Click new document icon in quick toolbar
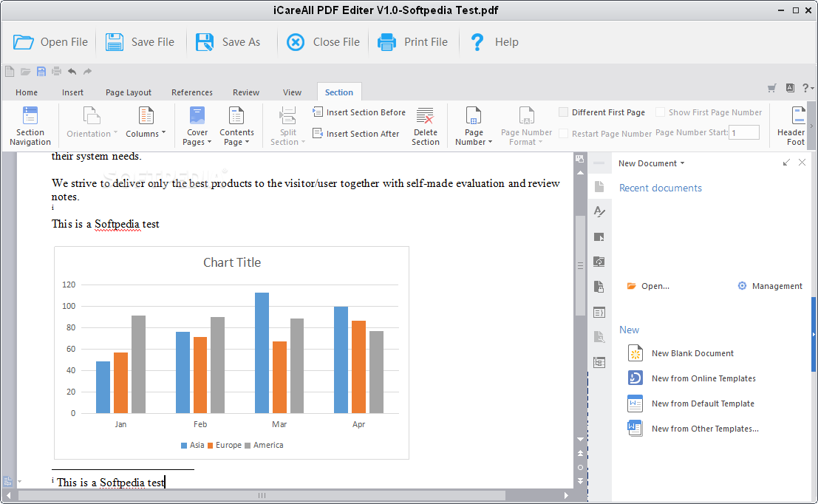This screenshot has height=504, width=818. (x=10, y=72)
